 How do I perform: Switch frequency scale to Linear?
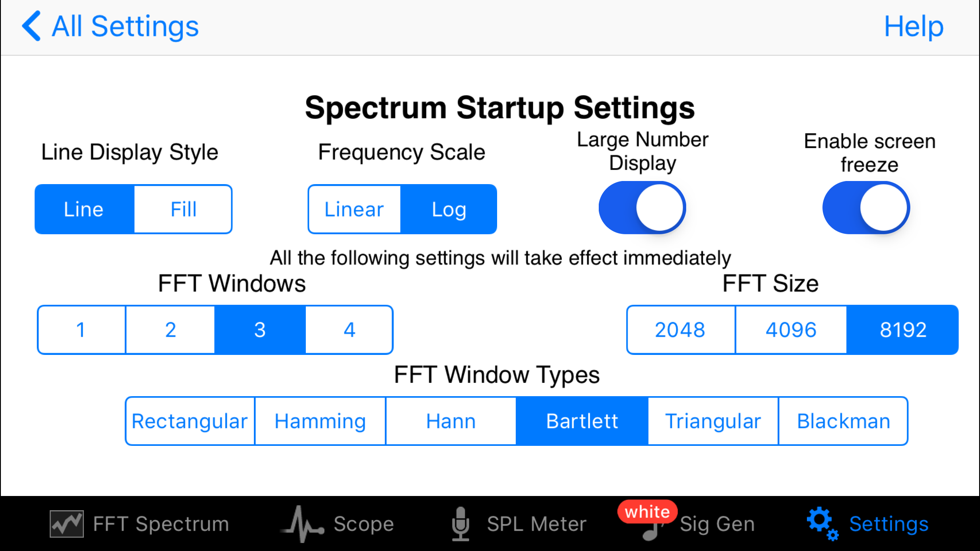click(354, 209)
